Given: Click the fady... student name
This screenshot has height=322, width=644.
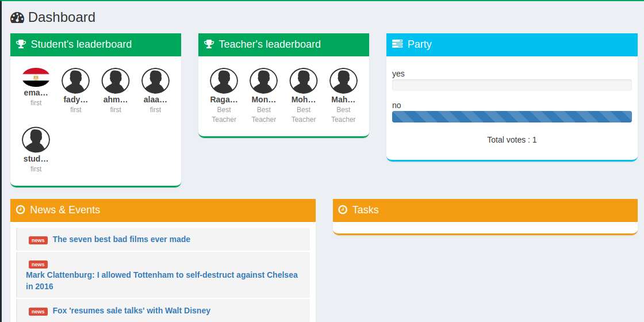Looking at the screenshot, I should [75, 99].
